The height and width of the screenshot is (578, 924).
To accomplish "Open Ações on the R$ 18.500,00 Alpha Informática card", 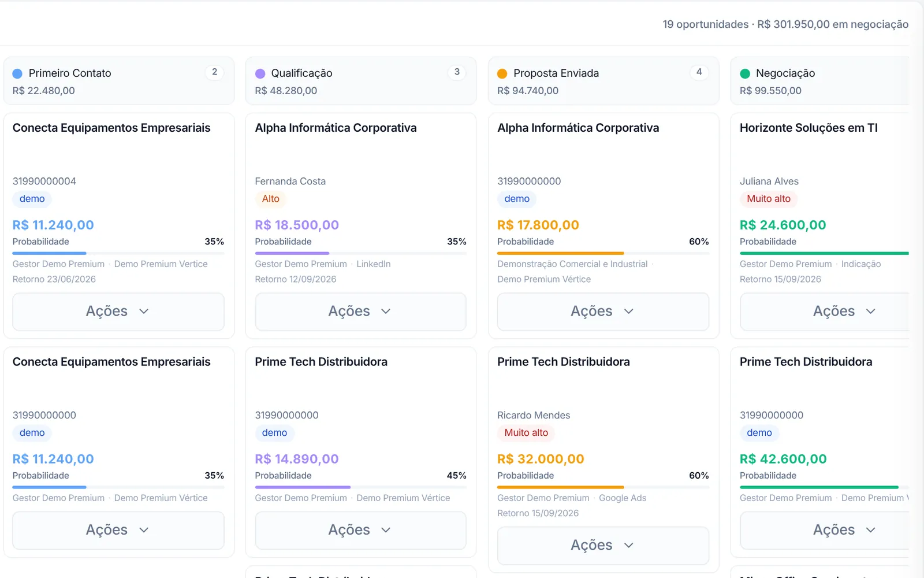I will [x=360, y=312].
